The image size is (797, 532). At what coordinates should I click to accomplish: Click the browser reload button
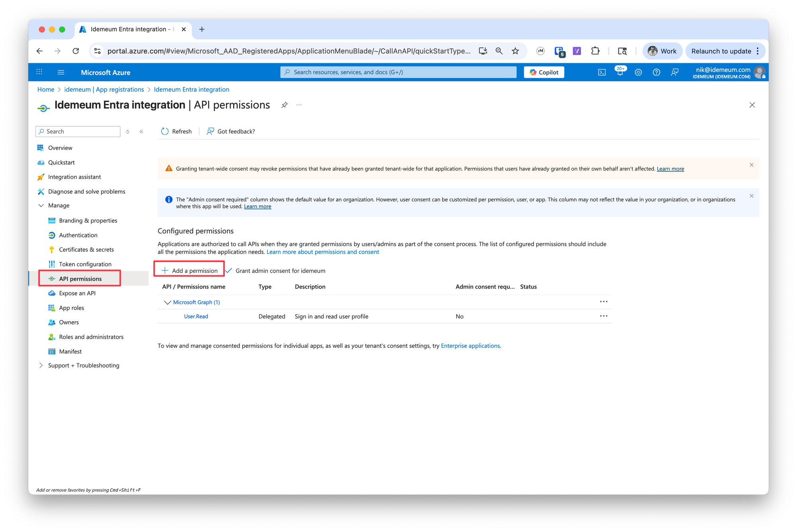point(76,51)
